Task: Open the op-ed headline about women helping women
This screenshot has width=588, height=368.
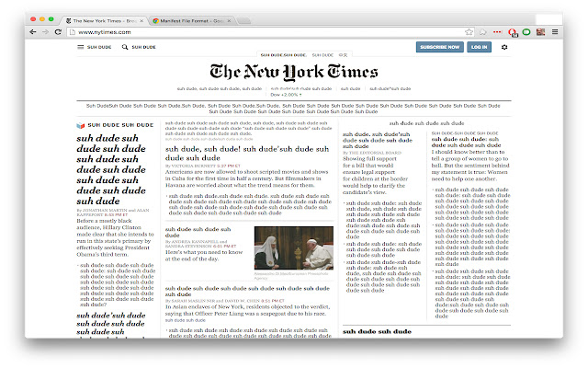Action: tap(466, 142)
